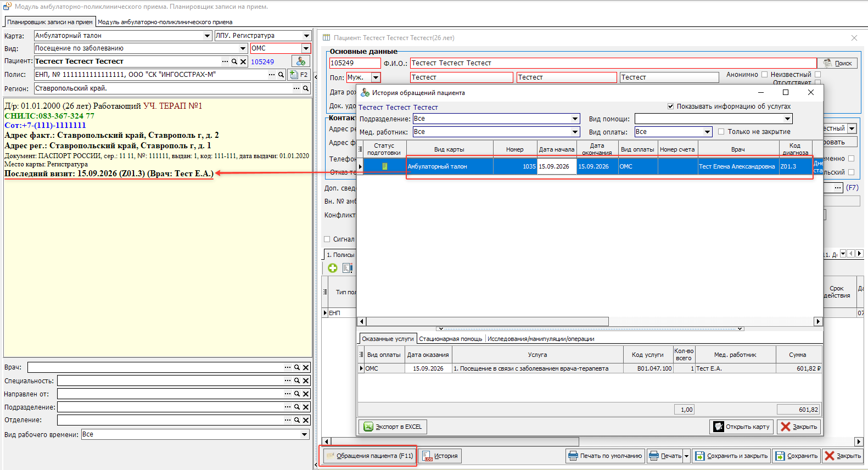Toggle the Сигнал checkbox
Screen dimensions: 868x470
[327, 239]
